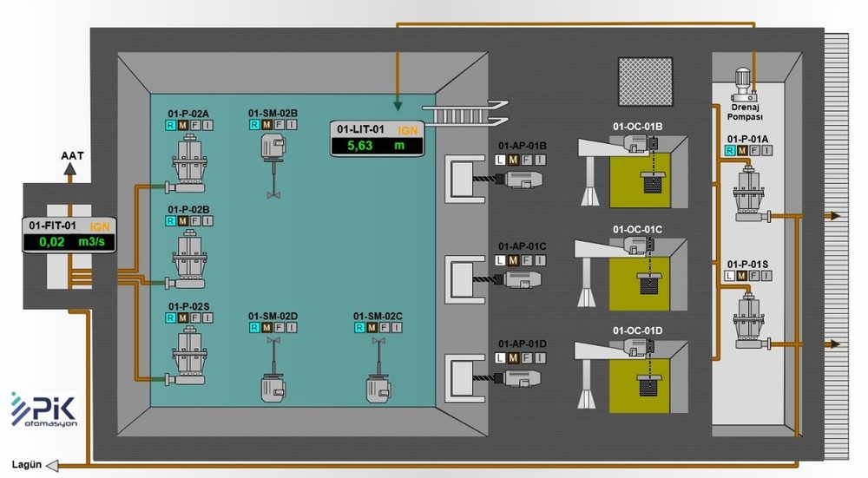
Task: Click the 01-P-01A label
Action: 747,140
